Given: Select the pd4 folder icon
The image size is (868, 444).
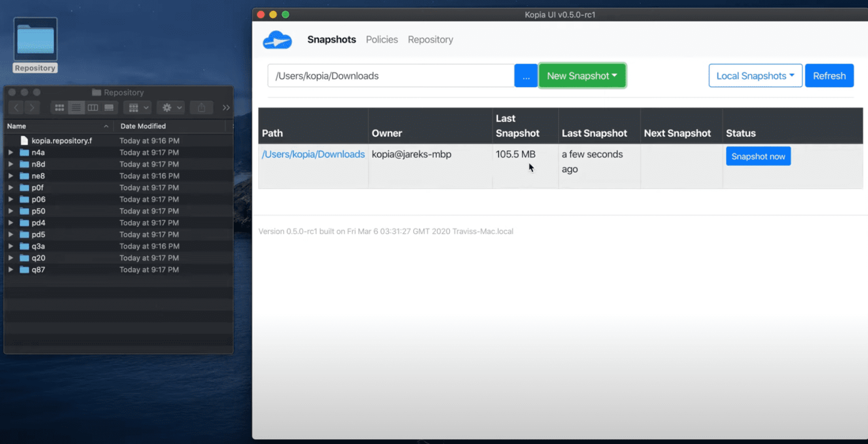Looking at the screenshot, I should (24, 222).
